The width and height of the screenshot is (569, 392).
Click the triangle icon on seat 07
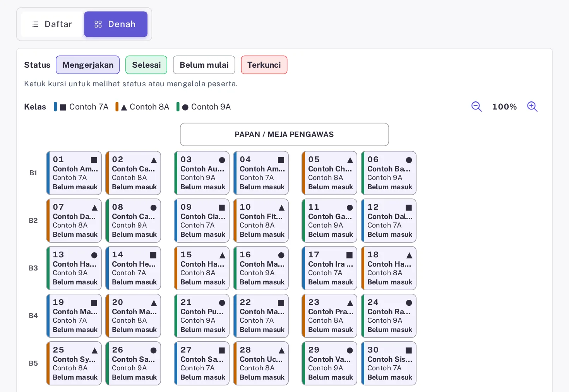point(94,208)
